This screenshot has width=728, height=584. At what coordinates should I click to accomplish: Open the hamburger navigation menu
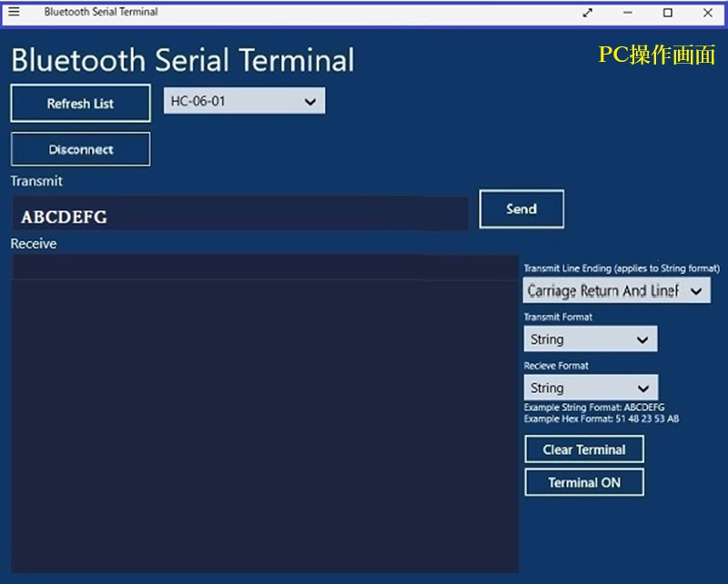[14, 12]
